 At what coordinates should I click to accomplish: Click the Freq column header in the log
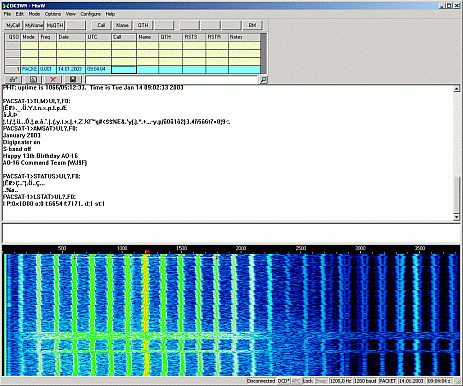pyautogui.click(x=47, y=37)
